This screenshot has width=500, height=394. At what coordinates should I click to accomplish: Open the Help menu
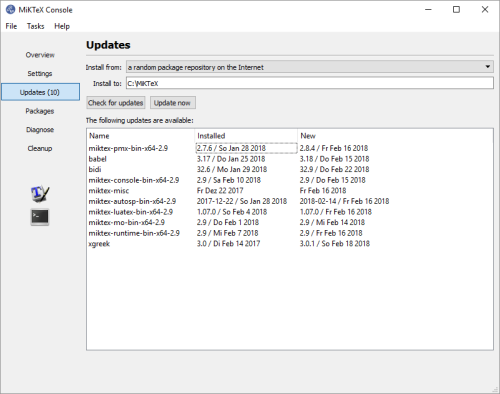(62, 26)
